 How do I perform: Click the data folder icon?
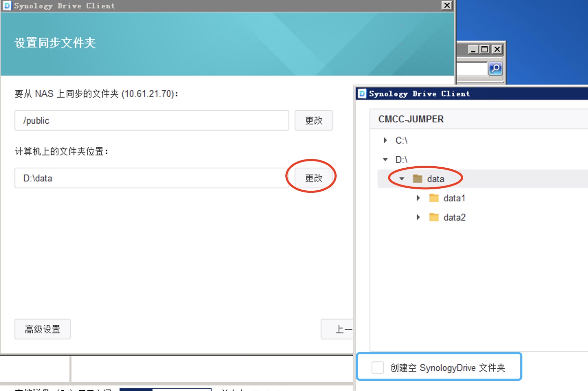pos(417,179)
